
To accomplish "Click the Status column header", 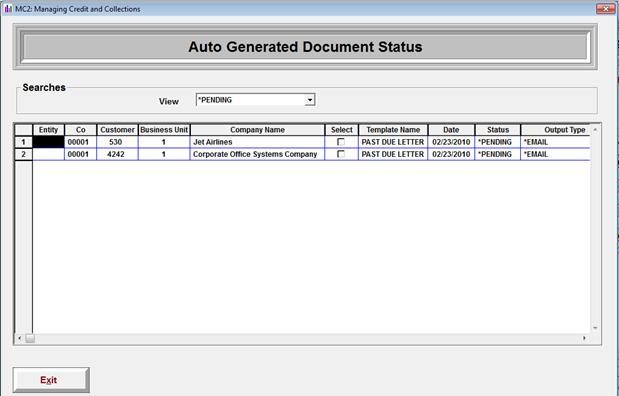I will (498, 130).
